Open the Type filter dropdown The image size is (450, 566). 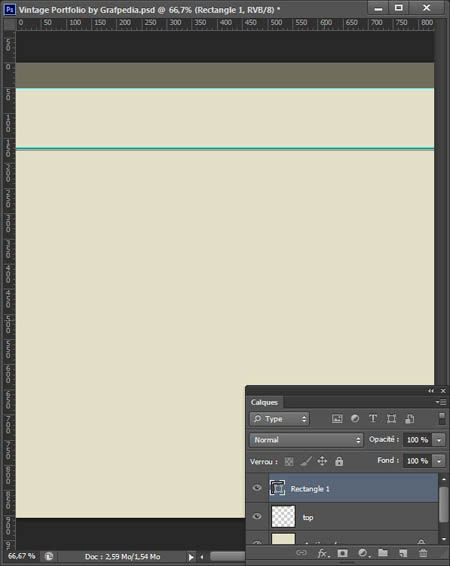click(x=279, y=419)
